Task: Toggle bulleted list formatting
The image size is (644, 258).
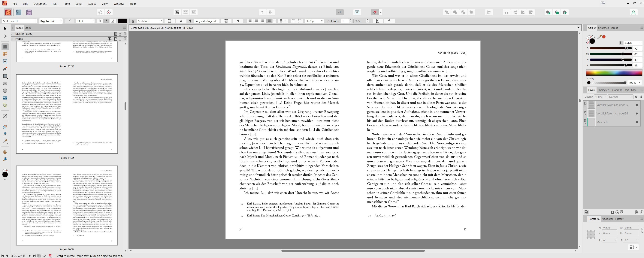Action: pyautogui.click(x=294, y=21)
